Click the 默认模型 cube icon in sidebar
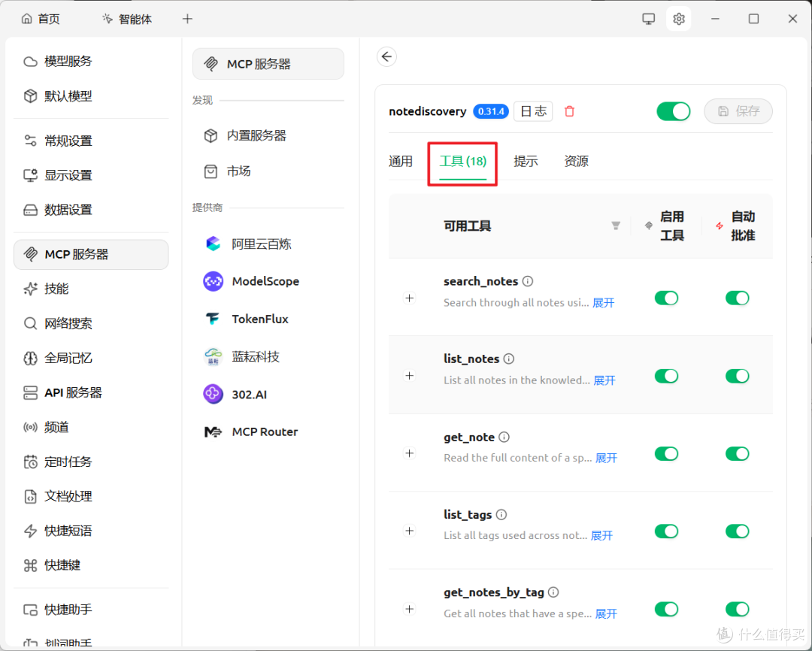 (x=31, y=96)
